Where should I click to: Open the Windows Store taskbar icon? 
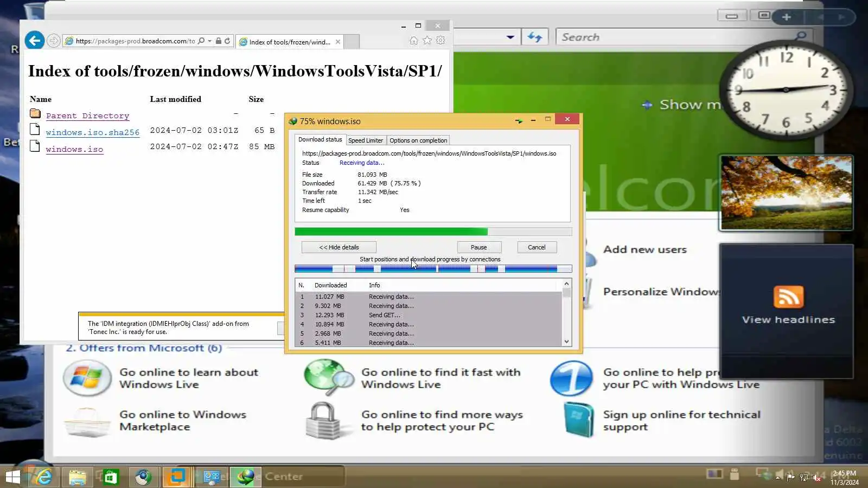[x=110, y=477]
